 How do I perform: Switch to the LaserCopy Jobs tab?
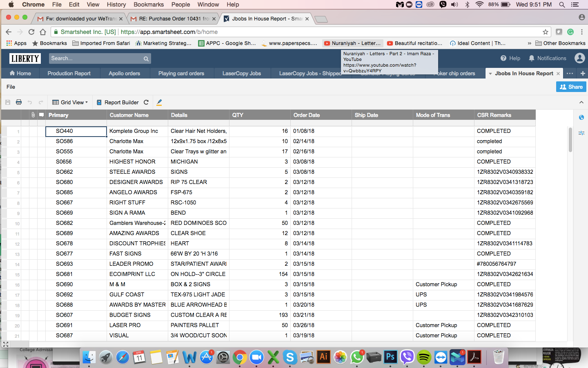pyautogui.click(x=242, y=73)
